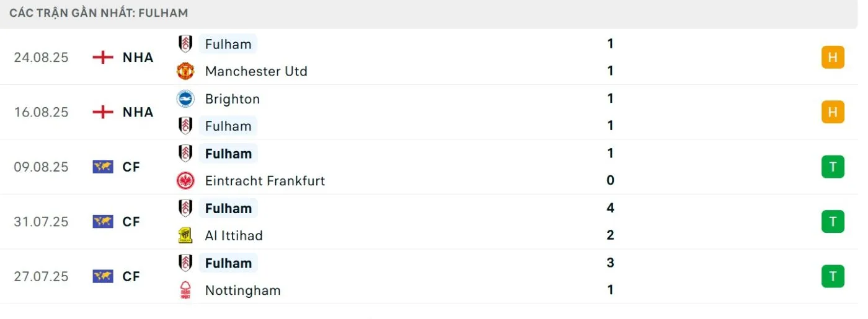Click the world map icon on 09.08.25 row
The image size is (868, 319).
tap(103, 167)
